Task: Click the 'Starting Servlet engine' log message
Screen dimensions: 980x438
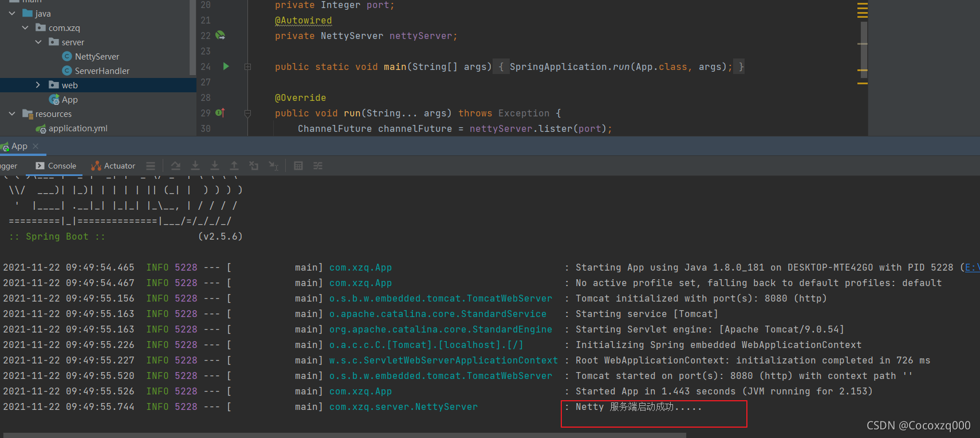Action: [x=710, y=329]
